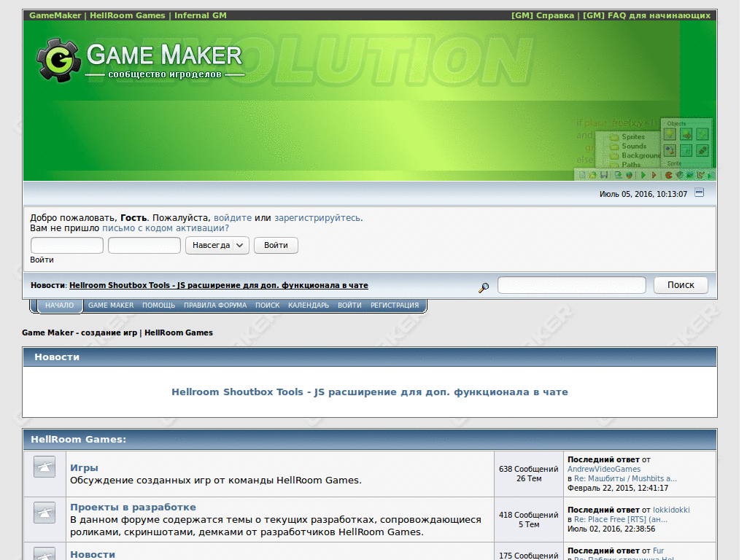747x560 pixels.
Task: Click the Game Maker gear logo
Action: click(x=58, y=60)
